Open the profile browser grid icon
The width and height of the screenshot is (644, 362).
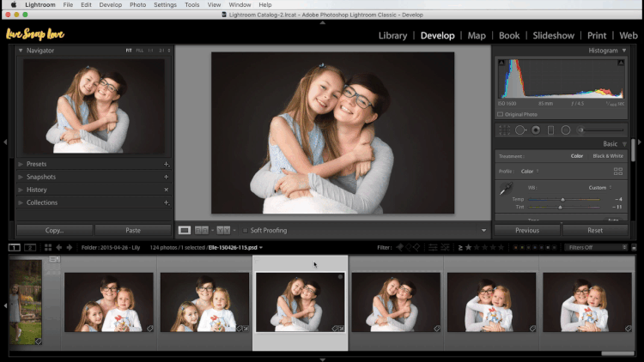pos(617,172)
